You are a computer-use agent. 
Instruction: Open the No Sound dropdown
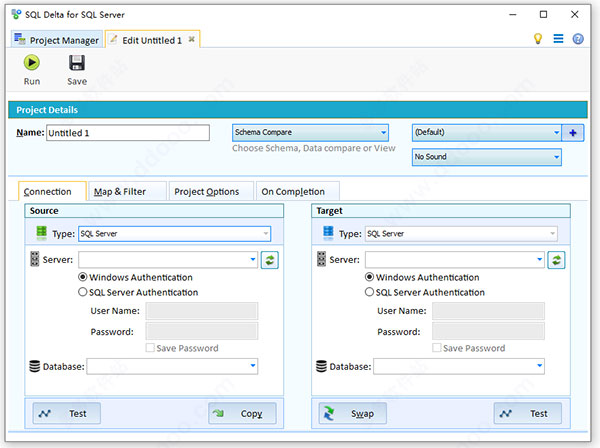(x=487, y=157)
